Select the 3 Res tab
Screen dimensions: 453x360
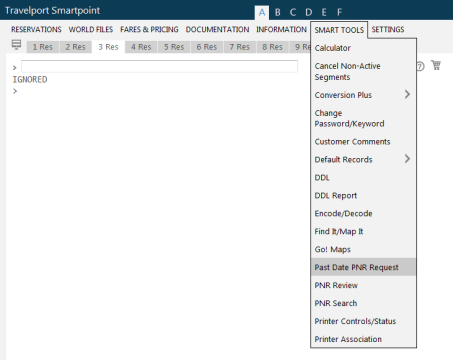coord(108,47)
